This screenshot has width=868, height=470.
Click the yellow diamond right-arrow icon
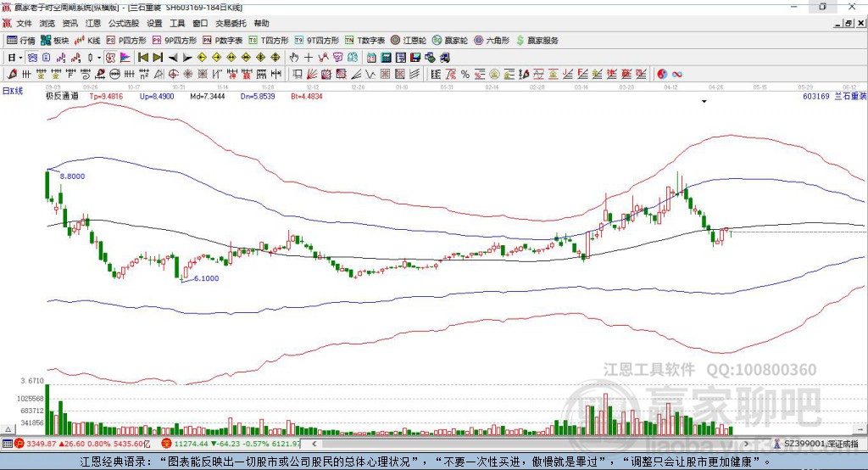216,58
